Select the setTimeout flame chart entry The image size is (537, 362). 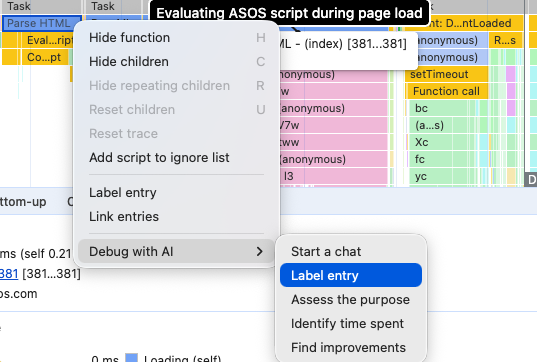coord(446,74)
